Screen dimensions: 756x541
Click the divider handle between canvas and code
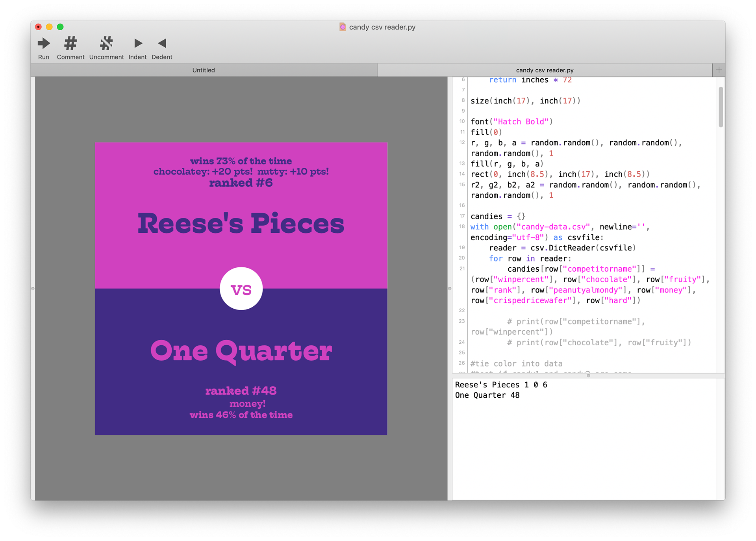coord(450,289)
